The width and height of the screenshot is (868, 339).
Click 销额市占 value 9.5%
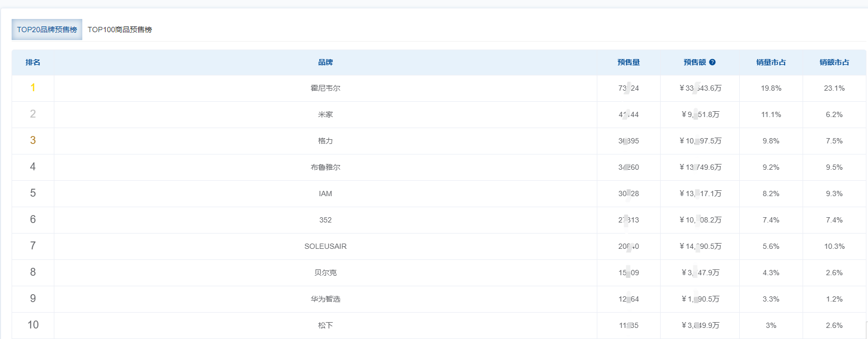coord(834,167)
